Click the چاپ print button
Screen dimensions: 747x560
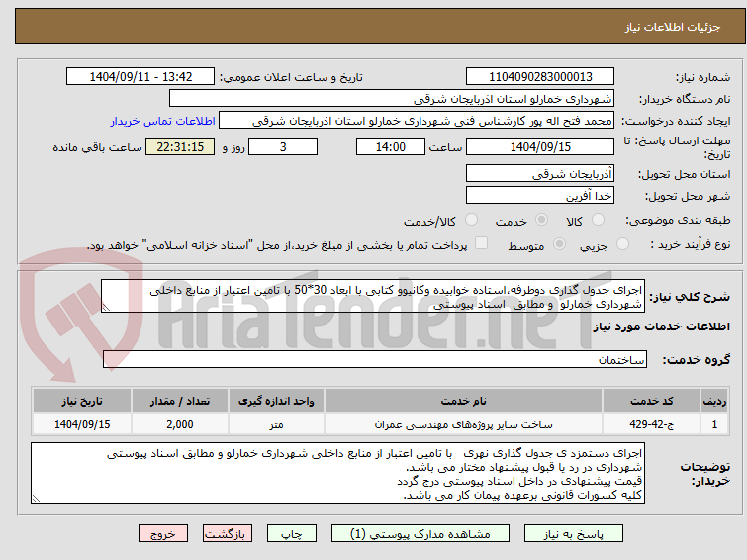pos(291,534)
